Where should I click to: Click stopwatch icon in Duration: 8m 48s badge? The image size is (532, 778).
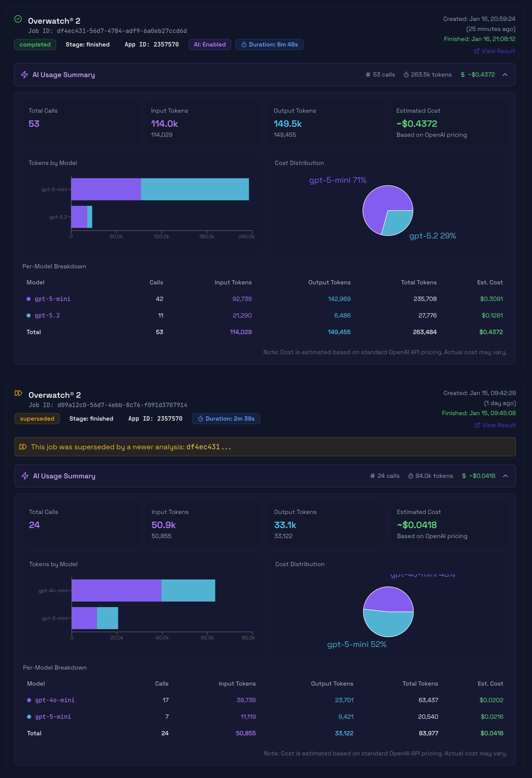(244, 45)
